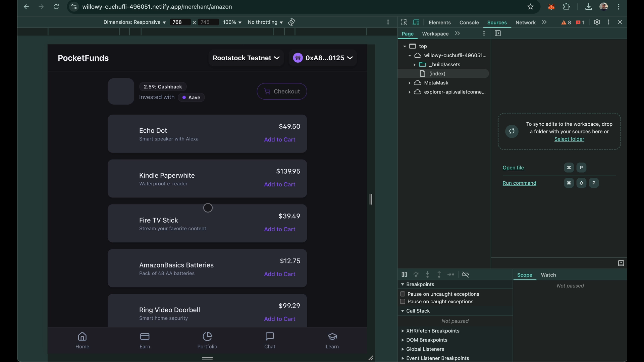Click the viewport width field 768

click(180, 22)
